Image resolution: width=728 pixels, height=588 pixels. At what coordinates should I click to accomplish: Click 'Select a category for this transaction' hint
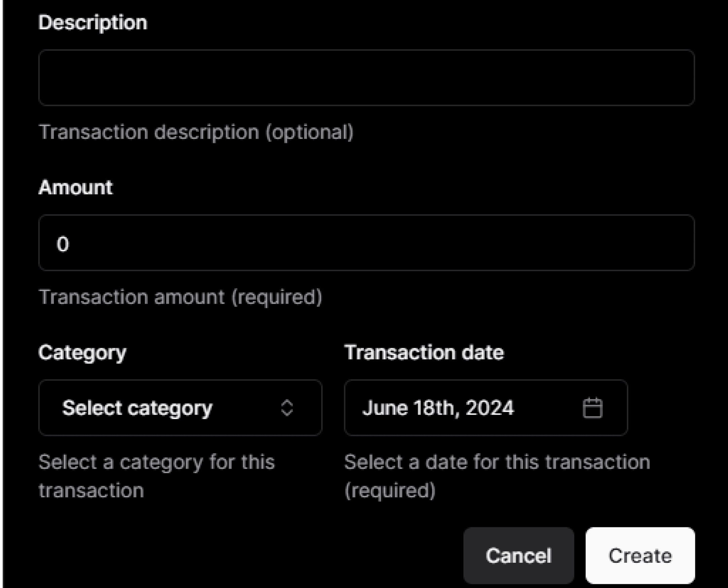pyautogui.click(x=157, y=476)
